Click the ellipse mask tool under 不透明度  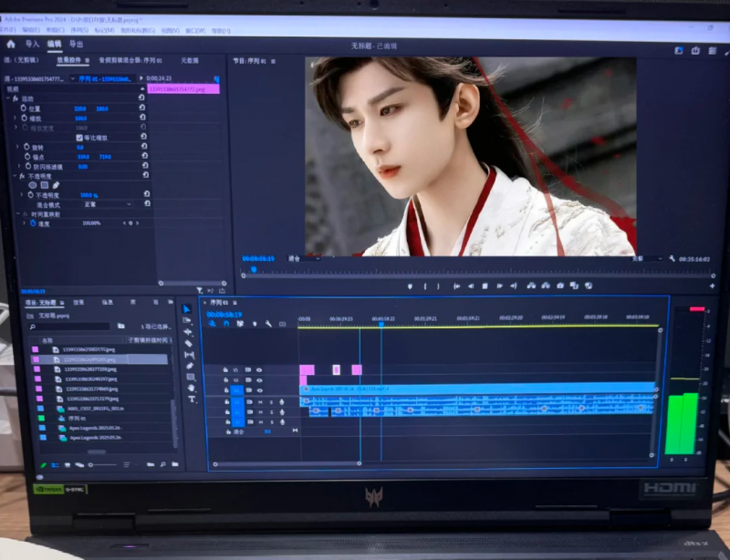[x=32, y=185]
